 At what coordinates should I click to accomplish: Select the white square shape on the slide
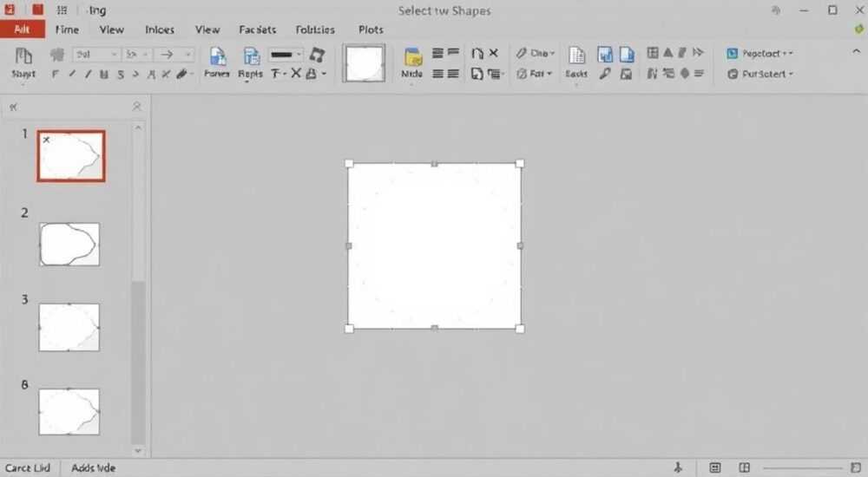point(434,245)
